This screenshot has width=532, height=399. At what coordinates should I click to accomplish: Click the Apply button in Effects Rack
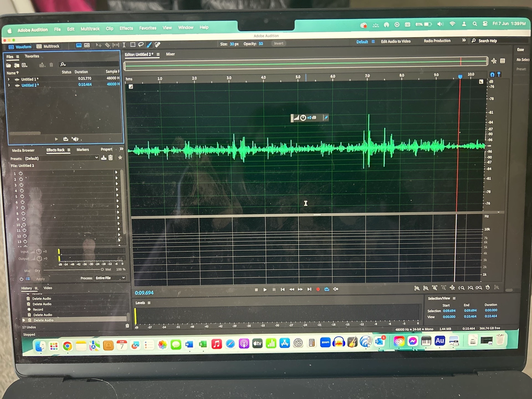click(x=40, y=279)
